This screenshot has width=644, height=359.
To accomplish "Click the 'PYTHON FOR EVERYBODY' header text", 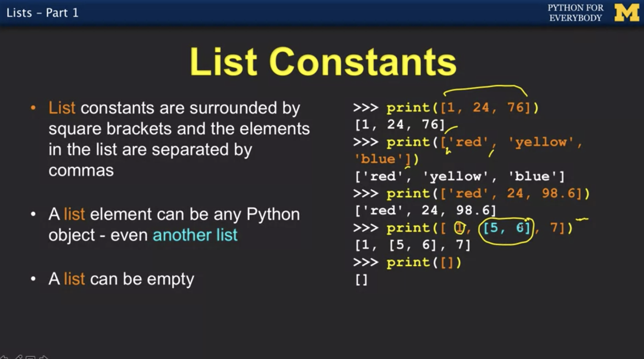I will pyautogui.click(x=576, y=13).
